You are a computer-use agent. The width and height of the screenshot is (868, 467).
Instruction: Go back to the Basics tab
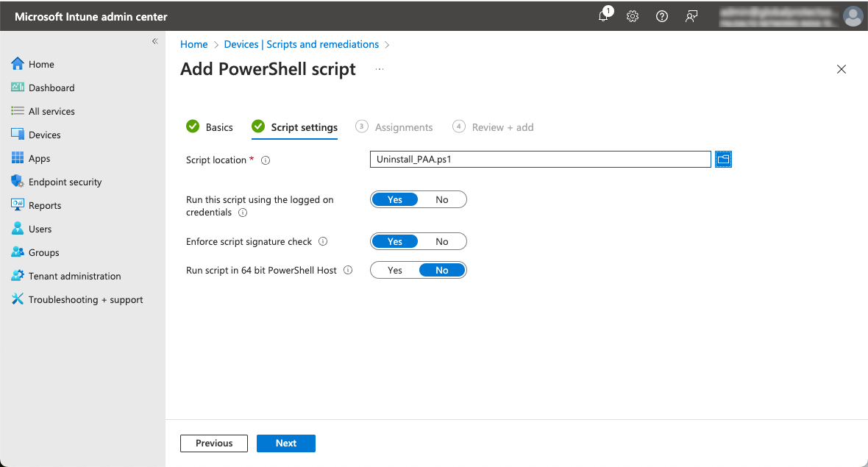[x=218, y=126]
